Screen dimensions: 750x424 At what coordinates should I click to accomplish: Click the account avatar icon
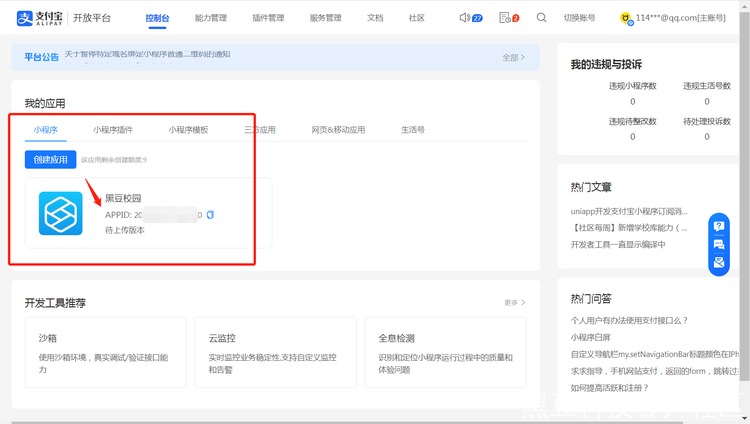point(626,19)
